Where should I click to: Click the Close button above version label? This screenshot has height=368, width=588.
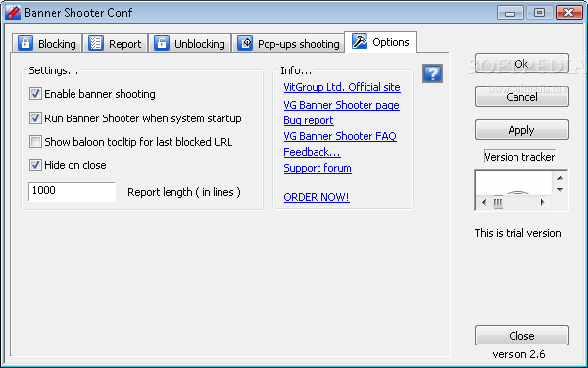click(522, 336)
